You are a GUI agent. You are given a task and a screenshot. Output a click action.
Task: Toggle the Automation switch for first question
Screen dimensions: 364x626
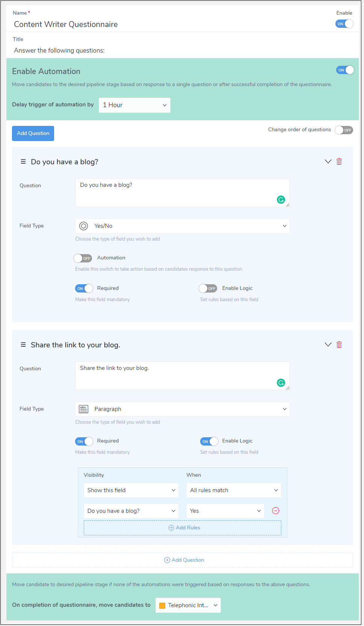[83, 258]
